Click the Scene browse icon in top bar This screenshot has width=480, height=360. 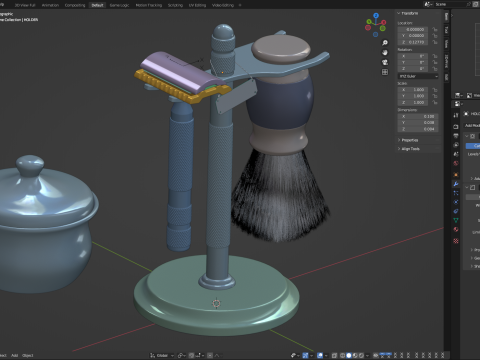coord(428,4)
